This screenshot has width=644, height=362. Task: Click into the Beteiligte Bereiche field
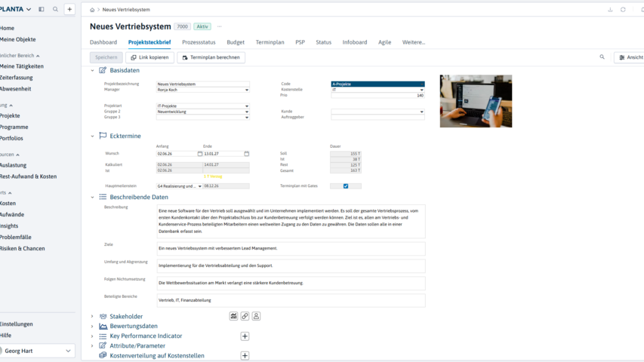291,300
